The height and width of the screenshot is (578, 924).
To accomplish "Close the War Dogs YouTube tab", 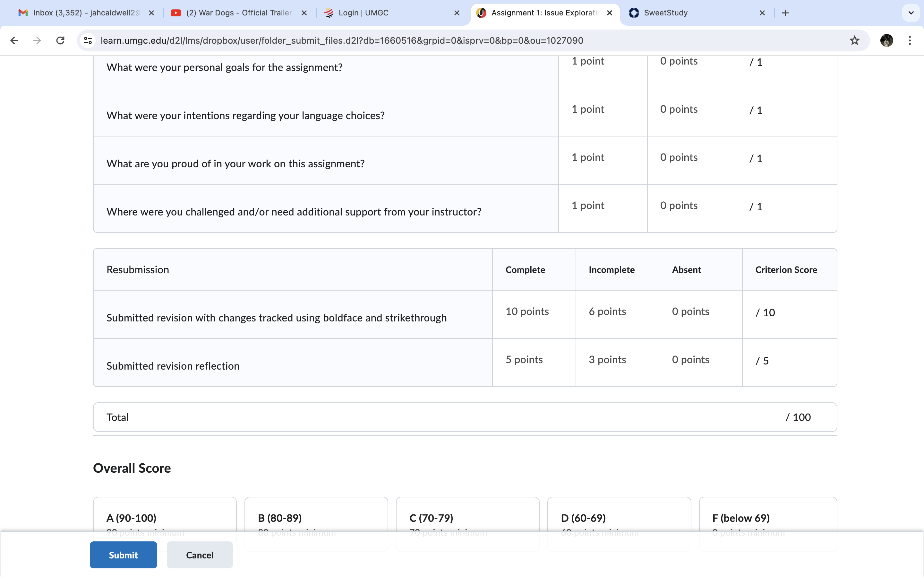I will click(304, 13).
